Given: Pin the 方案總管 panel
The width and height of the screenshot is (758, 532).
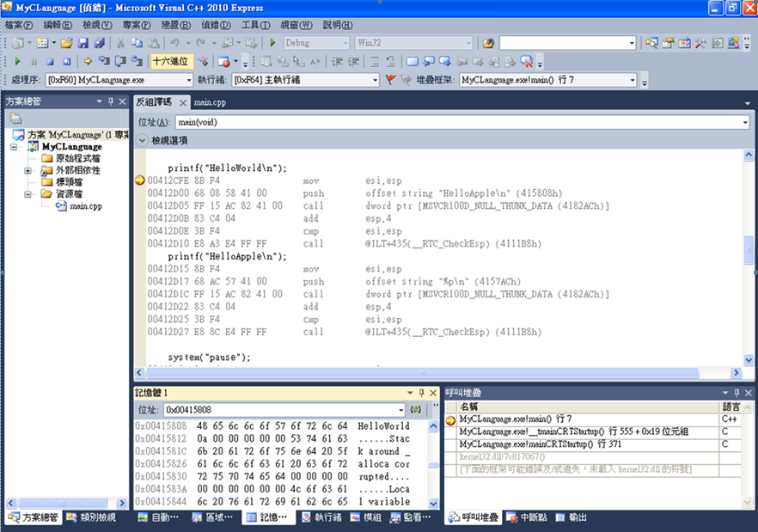Looking at the screenshot, I should tap(111, 101).
